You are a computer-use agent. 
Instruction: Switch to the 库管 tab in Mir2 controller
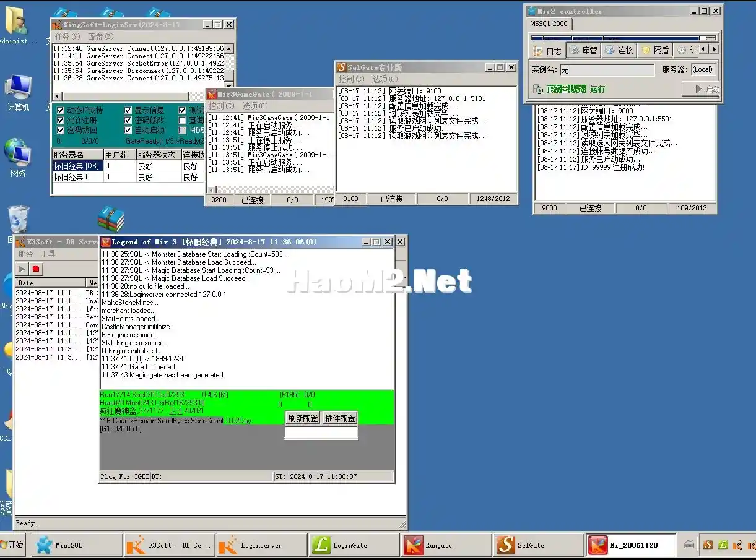[583, 50]
